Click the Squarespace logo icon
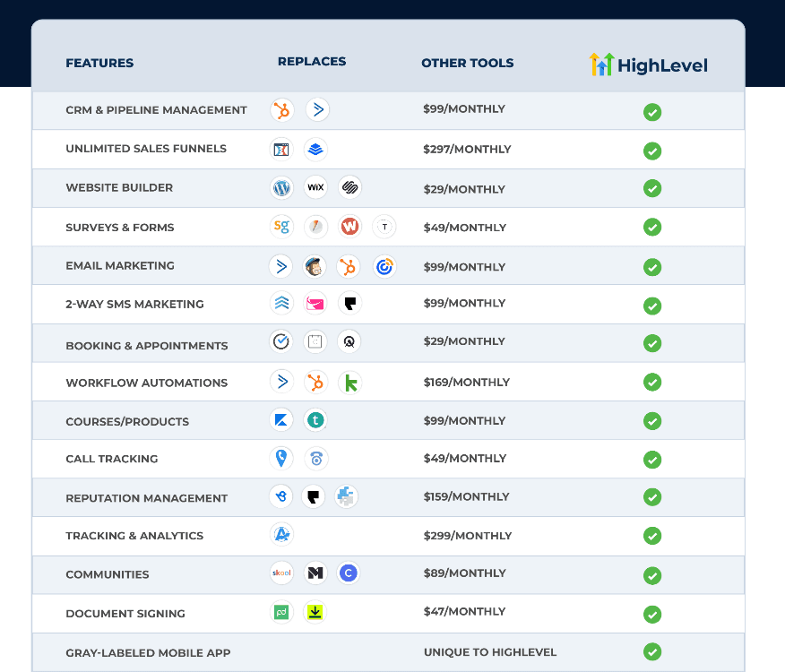 tap(350, 188)
